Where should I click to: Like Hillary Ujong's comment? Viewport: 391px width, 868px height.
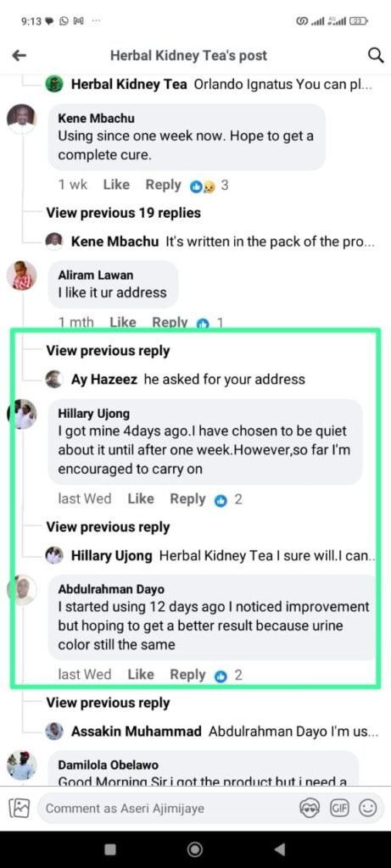(141, 498)
